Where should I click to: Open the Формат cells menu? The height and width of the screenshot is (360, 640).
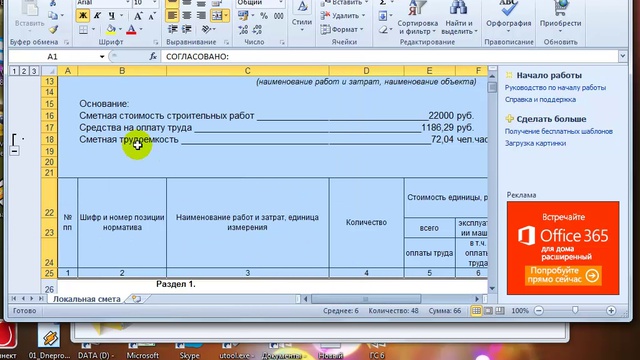point(342,29)
